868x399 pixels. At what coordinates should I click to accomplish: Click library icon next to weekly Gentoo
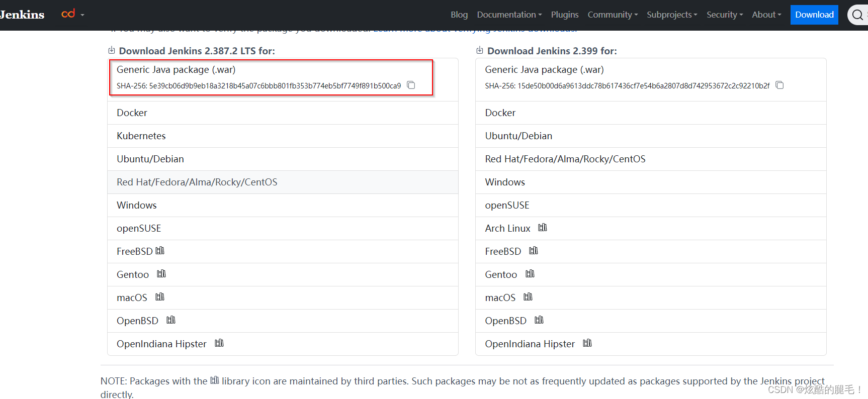click(x=530, y=273)
